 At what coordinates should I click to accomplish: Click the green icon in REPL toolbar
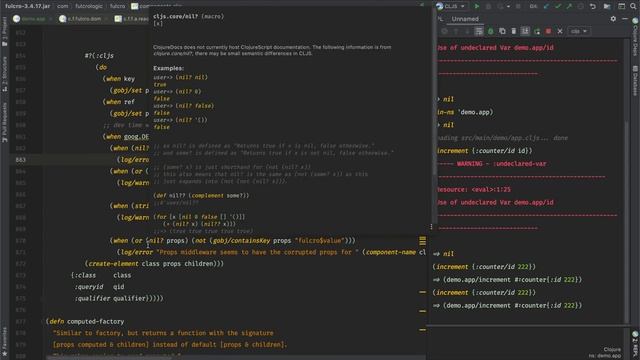(x=490, y=31)
